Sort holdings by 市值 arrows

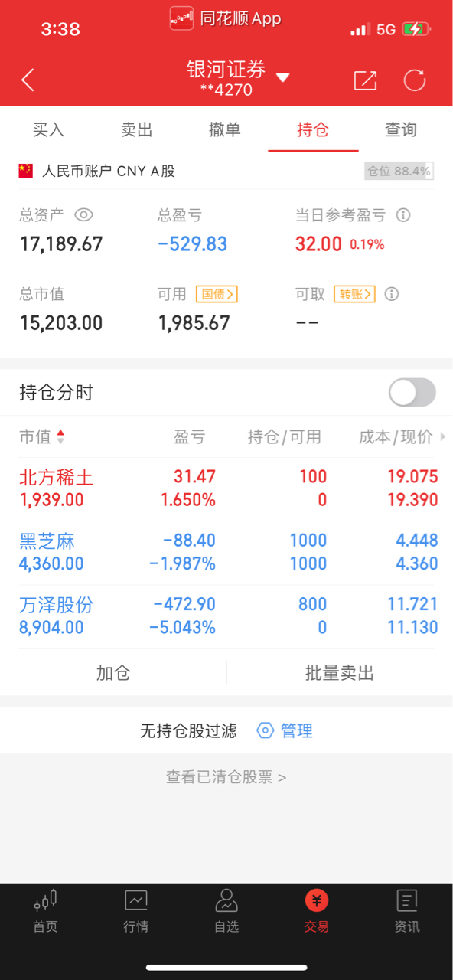[60, 437]
